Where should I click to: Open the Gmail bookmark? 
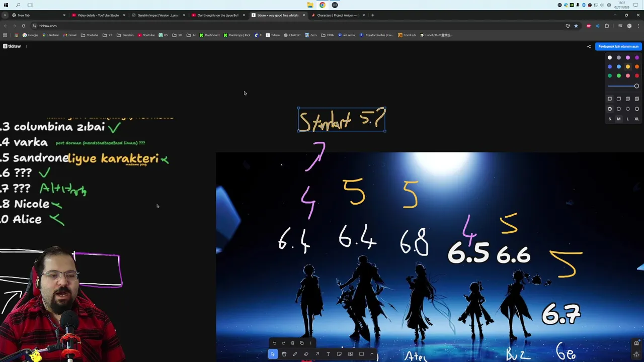[69, 35]
